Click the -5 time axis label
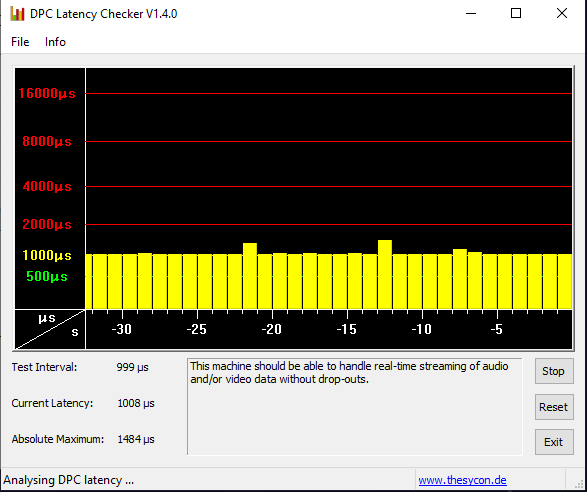 tap(496, 329)
